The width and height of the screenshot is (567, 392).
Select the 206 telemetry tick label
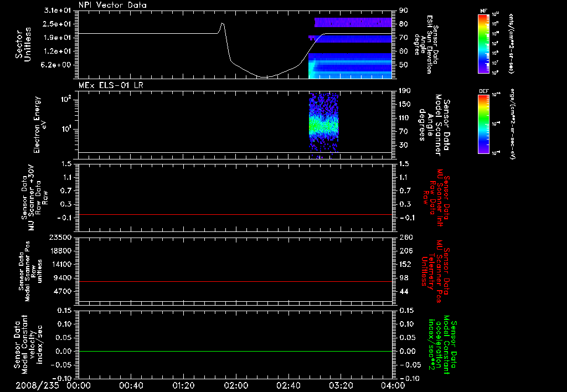[x=406, y=251]
